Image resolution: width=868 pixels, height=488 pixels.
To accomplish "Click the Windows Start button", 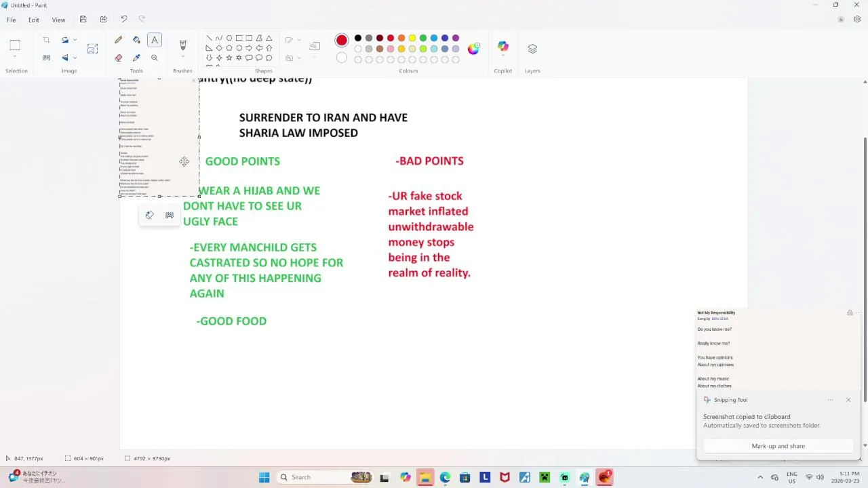I will (264, 477).
